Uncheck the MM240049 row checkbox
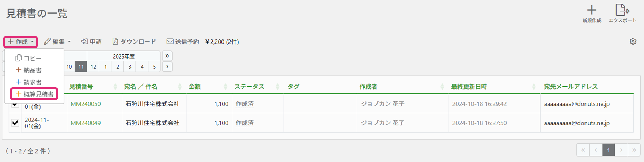This screenshot has height=162, width=644. [x=15, y=123]
